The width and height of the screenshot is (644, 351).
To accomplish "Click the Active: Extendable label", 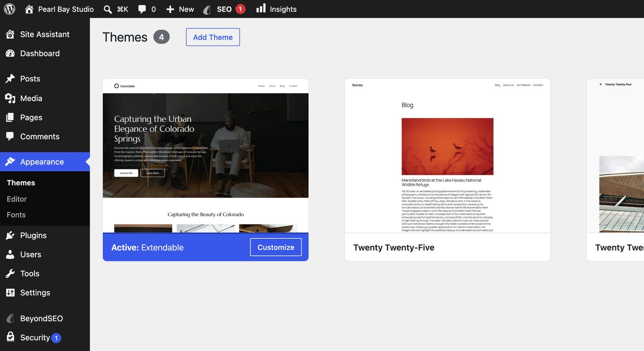I will coord(148,247).
